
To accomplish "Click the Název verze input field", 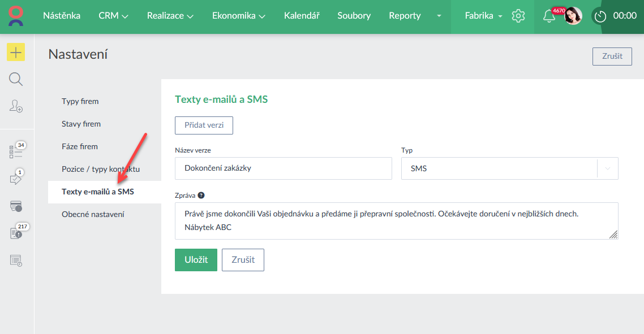I will 283,168.
